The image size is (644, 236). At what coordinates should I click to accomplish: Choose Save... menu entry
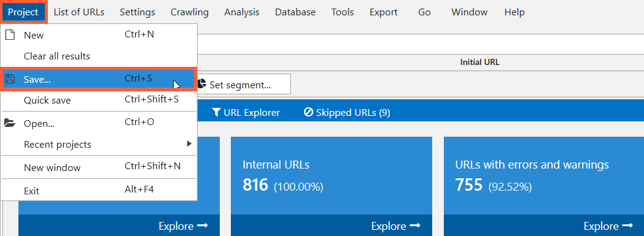[x=99, y=79]
